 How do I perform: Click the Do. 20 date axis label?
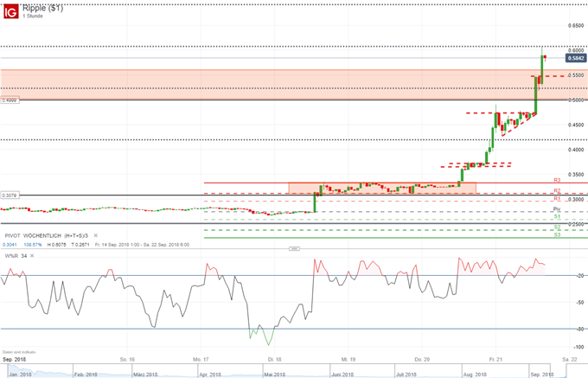click(422, 360)
